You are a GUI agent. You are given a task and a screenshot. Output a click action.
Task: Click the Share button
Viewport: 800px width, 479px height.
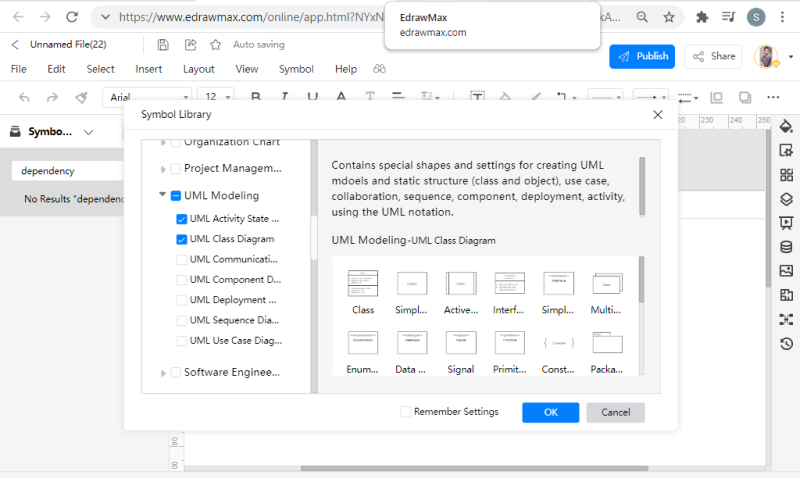713,56
